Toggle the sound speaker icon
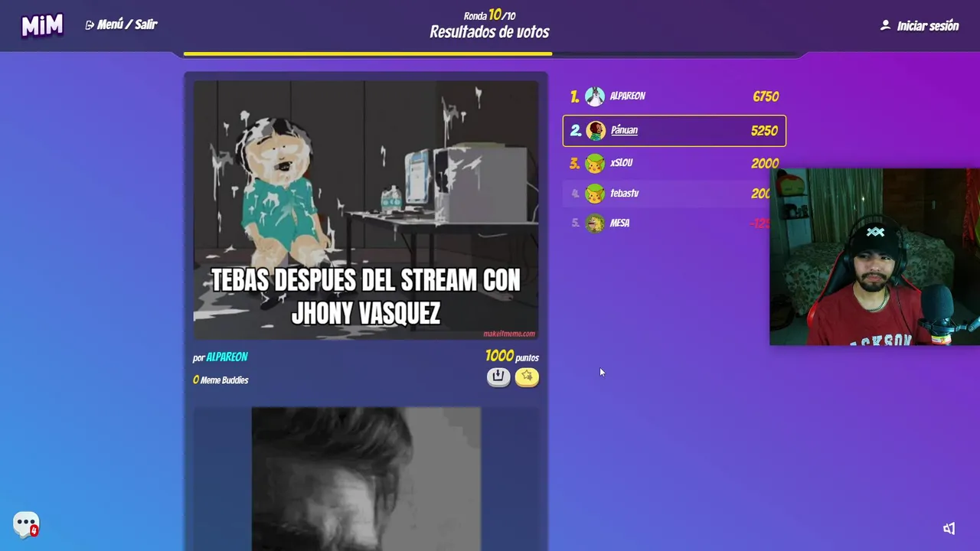 (949, 528)
